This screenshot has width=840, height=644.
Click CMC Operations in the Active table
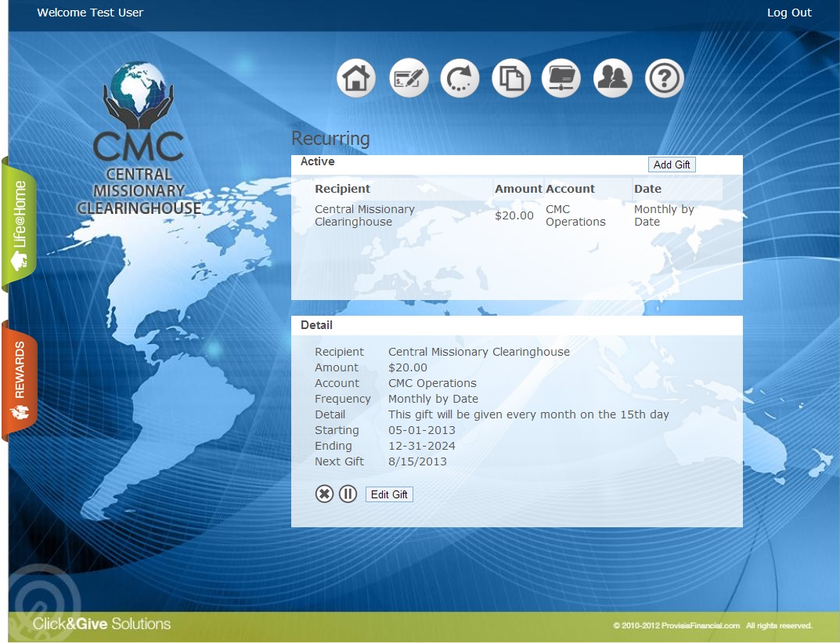click(x=575, y=215)
